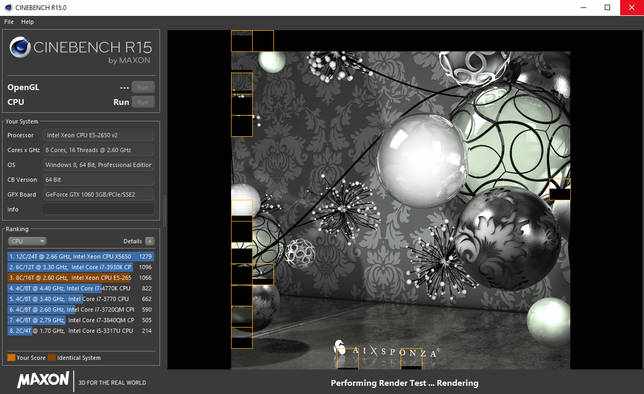644x394 pixels.
Task: Click the CB Version 64 Bit field
Action: (99, 180)
